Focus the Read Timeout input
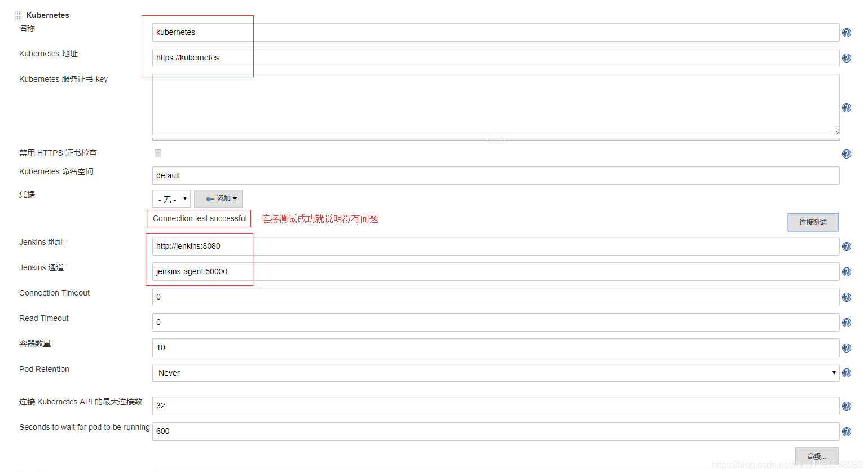868x475 pixels. pyautogui.click(x=496, y=322)
